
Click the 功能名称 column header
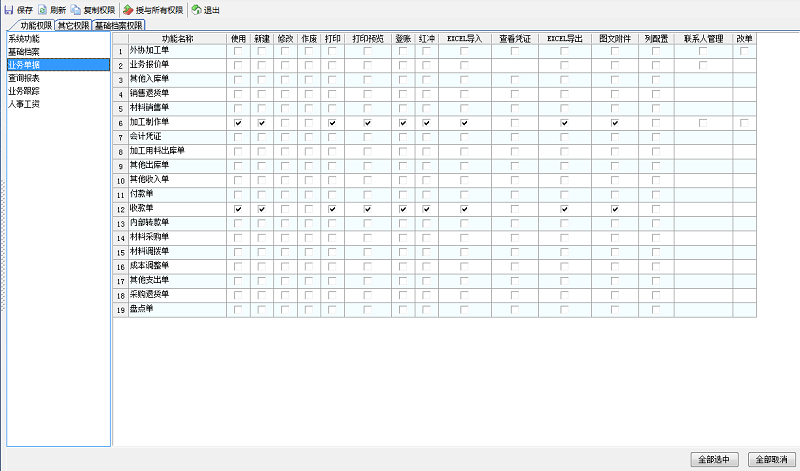177,37
